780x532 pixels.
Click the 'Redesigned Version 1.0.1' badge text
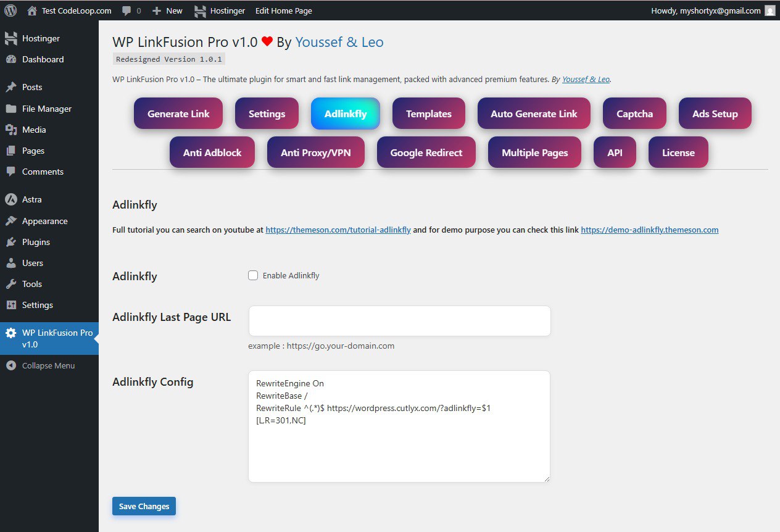pos(169,59)
